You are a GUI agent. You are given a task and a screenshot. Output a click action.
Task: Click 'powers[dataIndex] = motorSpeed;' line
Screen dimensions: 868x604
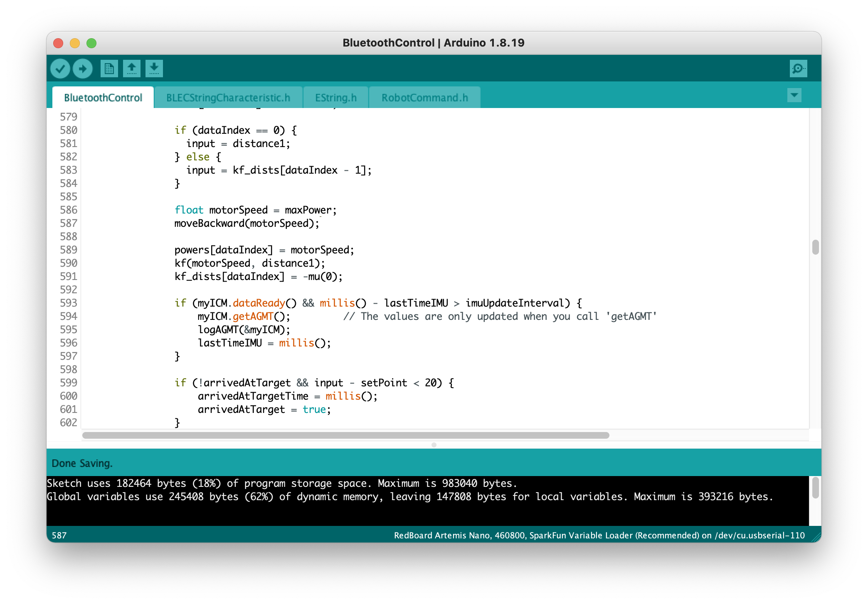pos(264,250)
